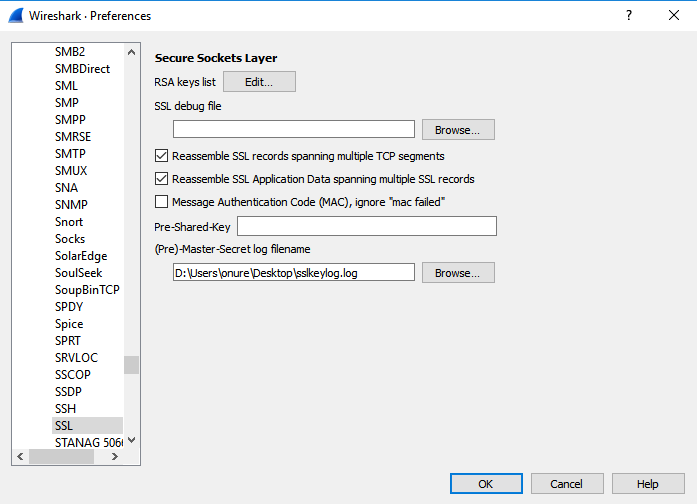The image size is (697, 504).
Task: Toggle Reassemble SSL Application Data checkbox
Action: coord(161,179)
